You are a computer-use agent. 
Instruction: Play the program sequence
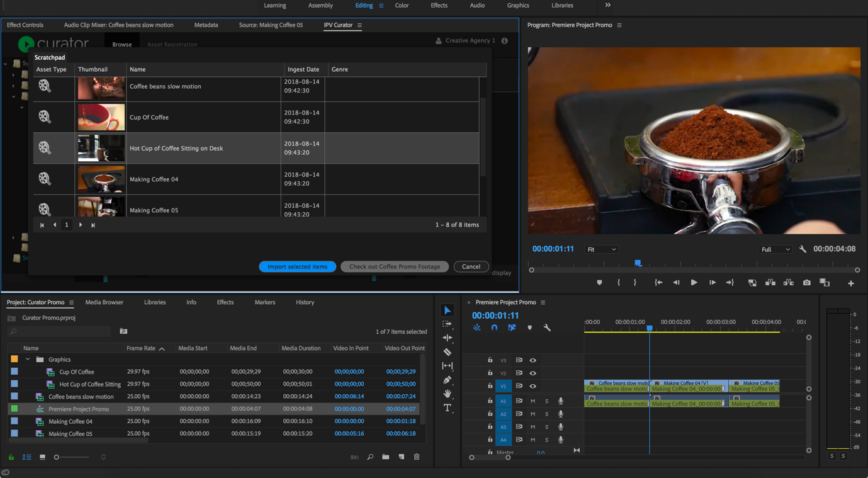point(694,283)
